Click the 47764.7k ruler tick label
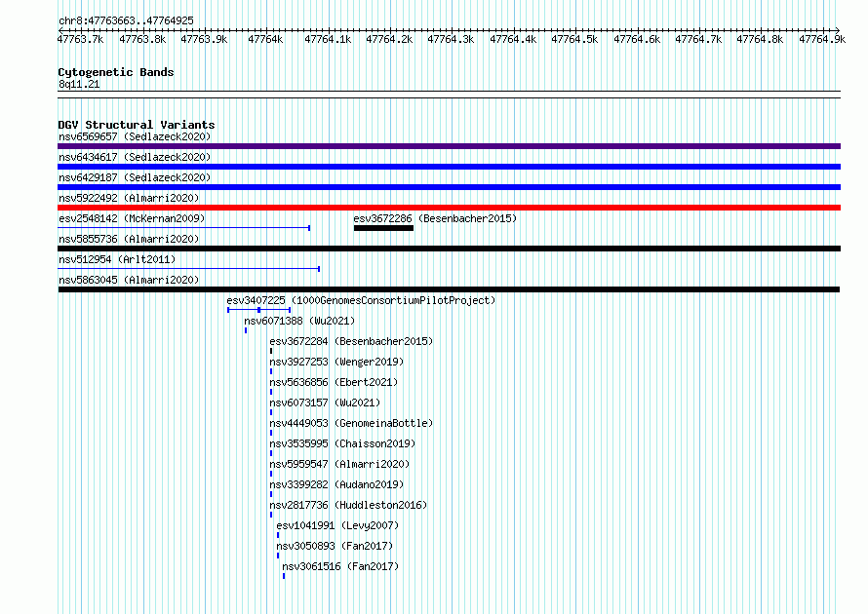868x614 pixels. pyautogui.click(x=698, y=39)
